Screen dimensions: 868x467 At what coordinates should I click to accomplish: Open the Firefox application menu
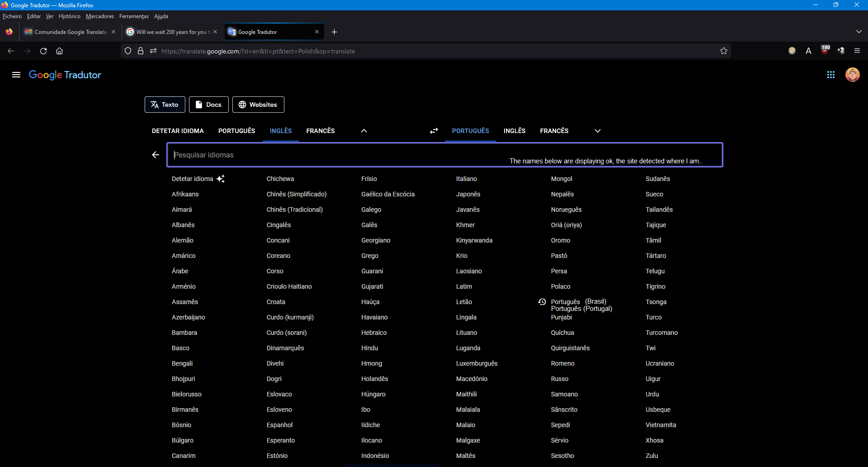coord(857,51)
